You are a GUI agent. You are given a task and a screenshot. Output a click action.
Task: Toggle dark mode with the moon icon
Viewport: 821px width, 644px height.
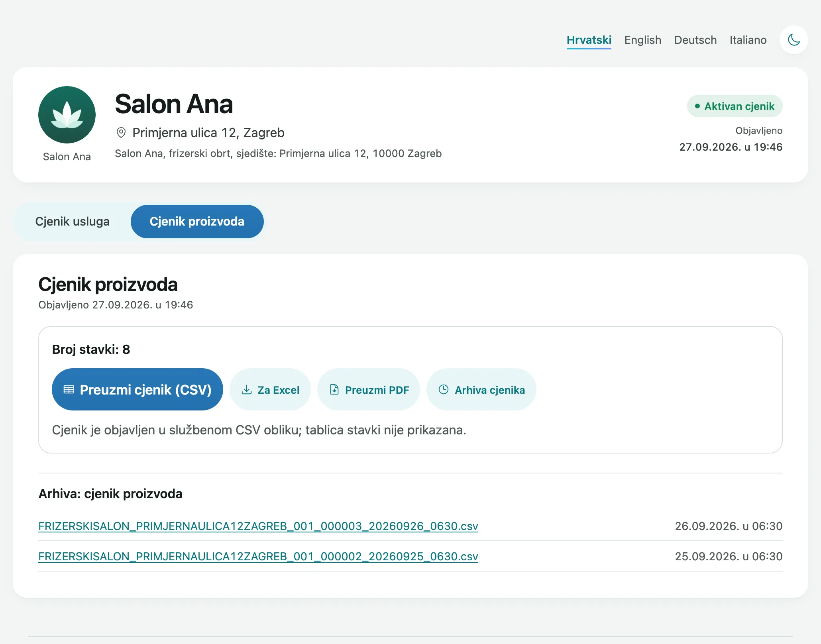click(x=794, y=40)
